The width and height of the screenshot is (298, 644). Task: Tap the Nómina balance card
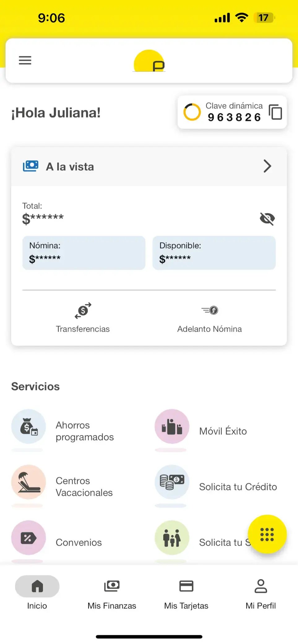click(x=84, y=253)
